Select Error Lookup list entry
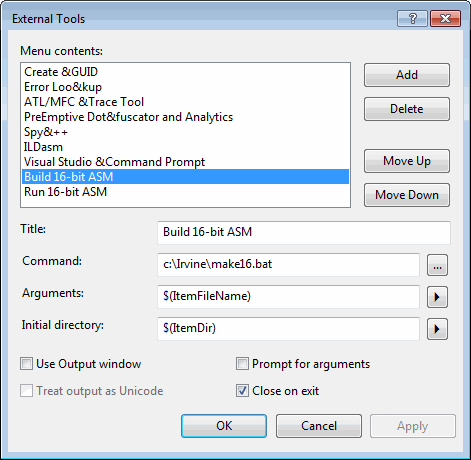This screenshot has width=471, height=460. (x=185, y=87)
